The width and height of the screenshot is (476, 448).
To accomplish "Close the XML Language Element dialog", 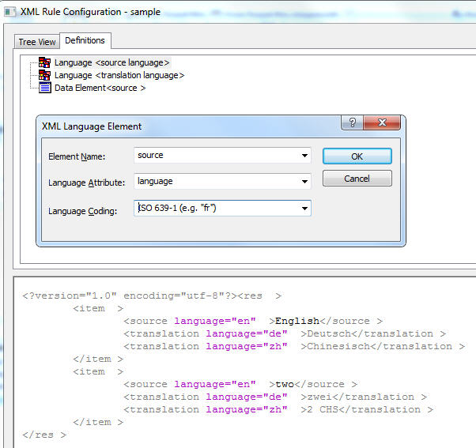I will click(x=383, y=123).
